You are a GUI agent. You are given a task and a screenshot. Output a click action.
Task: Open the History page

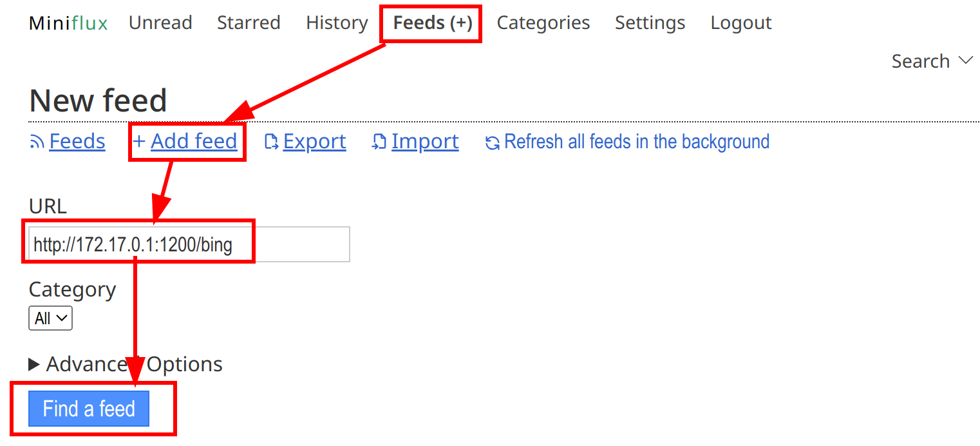pos(337,23)
